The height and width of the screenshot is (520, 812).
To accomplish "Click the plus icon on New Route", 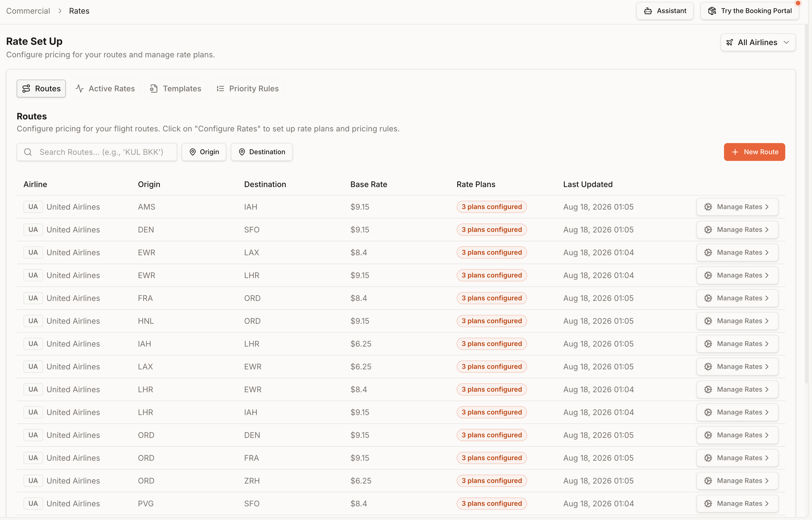I will (735, 152).
